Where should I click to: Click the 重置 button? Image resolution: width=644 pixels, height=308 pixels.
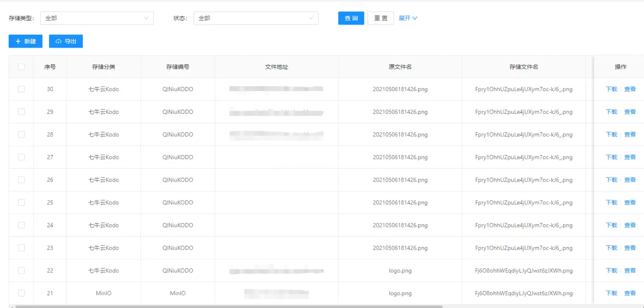pos(381,18)
